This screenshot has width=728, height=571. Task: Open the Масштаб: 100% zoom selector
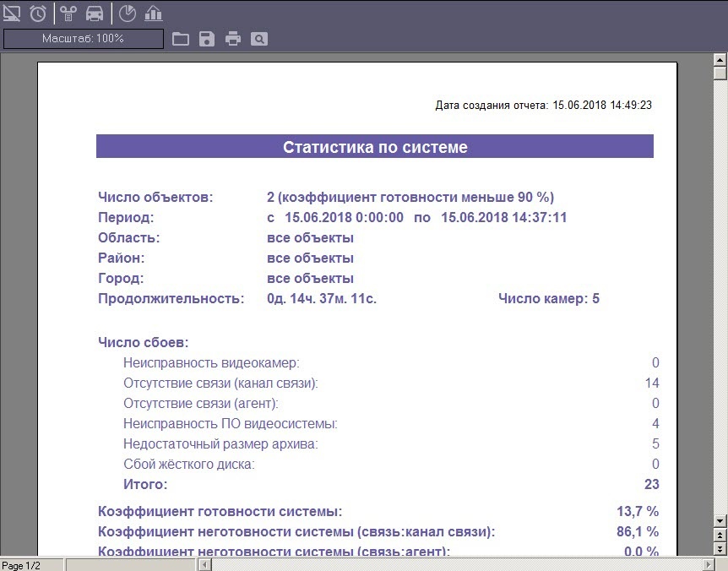coord(84,39)
